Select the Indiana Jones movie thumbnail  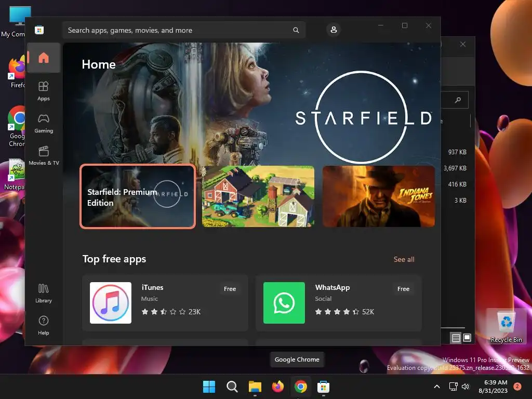[x=379, y=196]
